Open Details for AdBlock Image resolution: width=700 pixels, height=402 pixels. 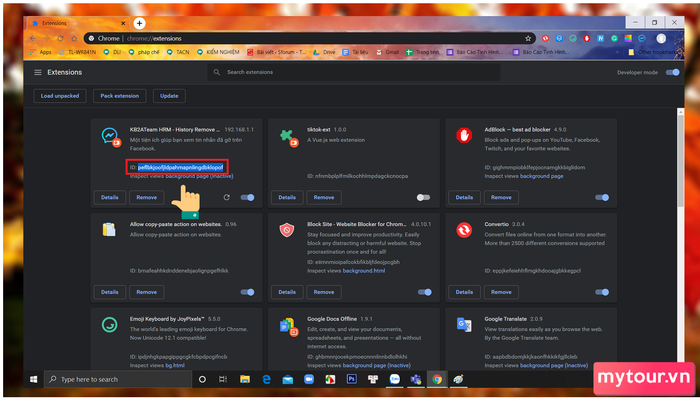pos(464,197)
